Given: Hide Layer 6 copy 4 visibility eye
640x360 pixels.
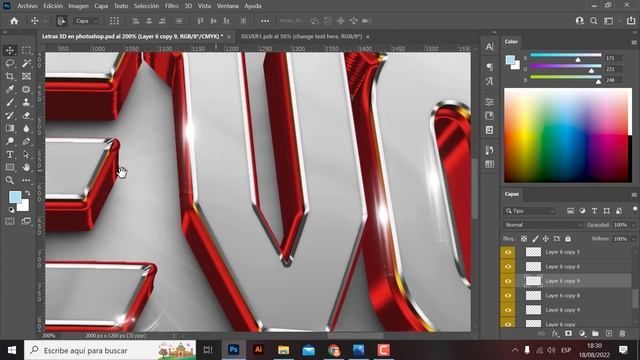Looking at the screenshot, I should tap(508, 310).
